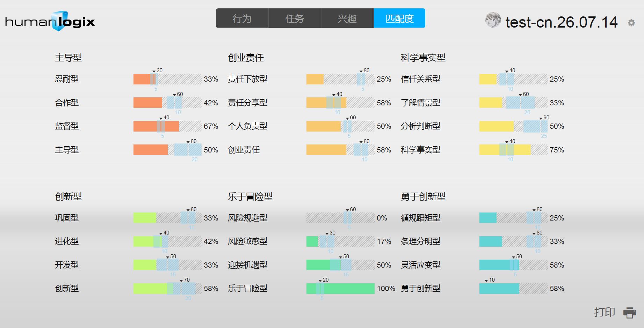
Task: Click the 30 marker above 忍耐型 bar
Action: (158, 70)
